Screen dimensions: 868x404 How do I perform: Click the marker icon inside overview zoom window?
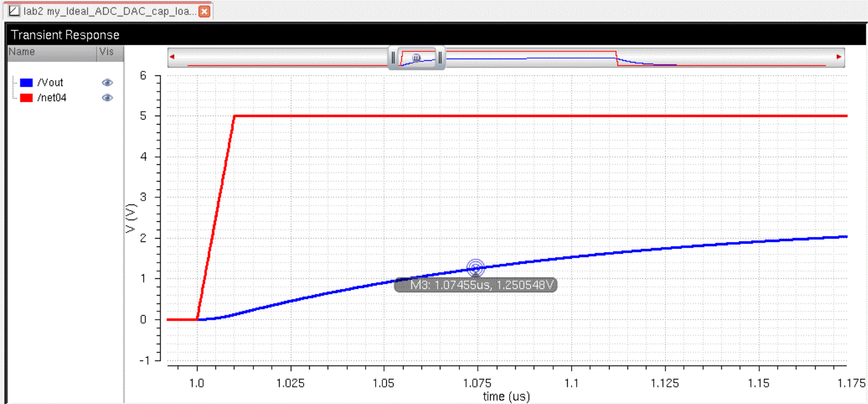[416, 57]
